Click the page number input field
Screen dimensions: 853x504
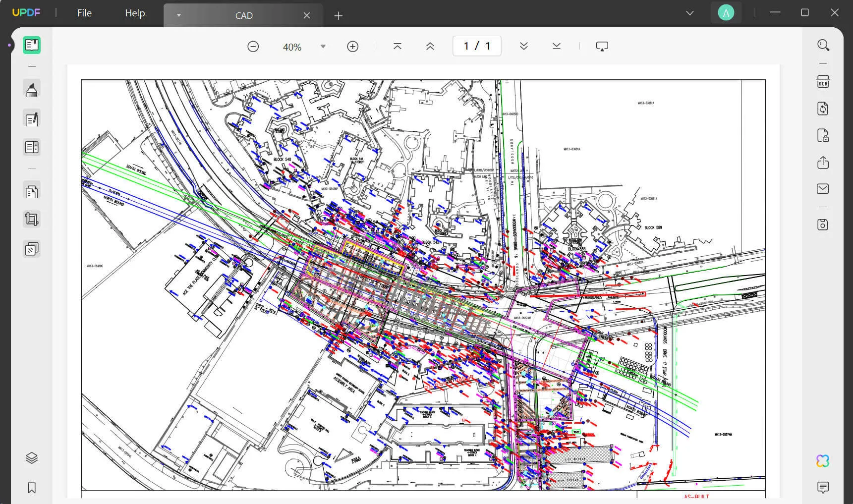point(477,46)
